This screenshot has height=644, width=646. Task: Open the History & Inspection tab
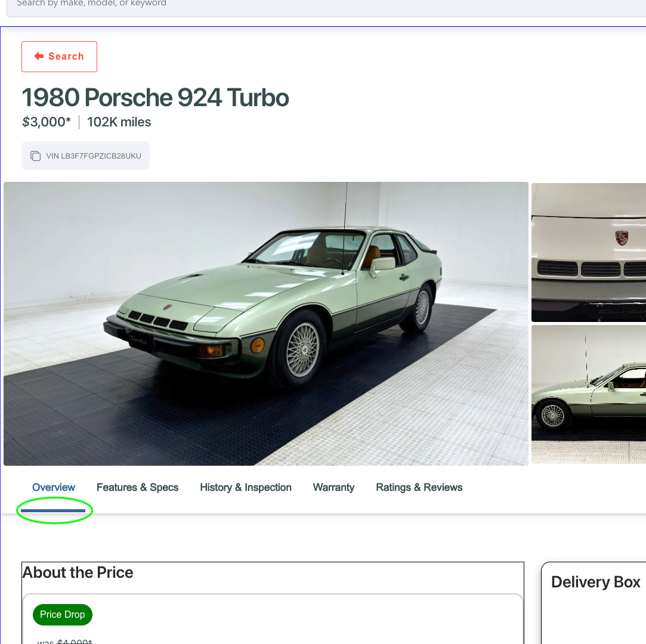pyautogui.click(x=246, y=487)
